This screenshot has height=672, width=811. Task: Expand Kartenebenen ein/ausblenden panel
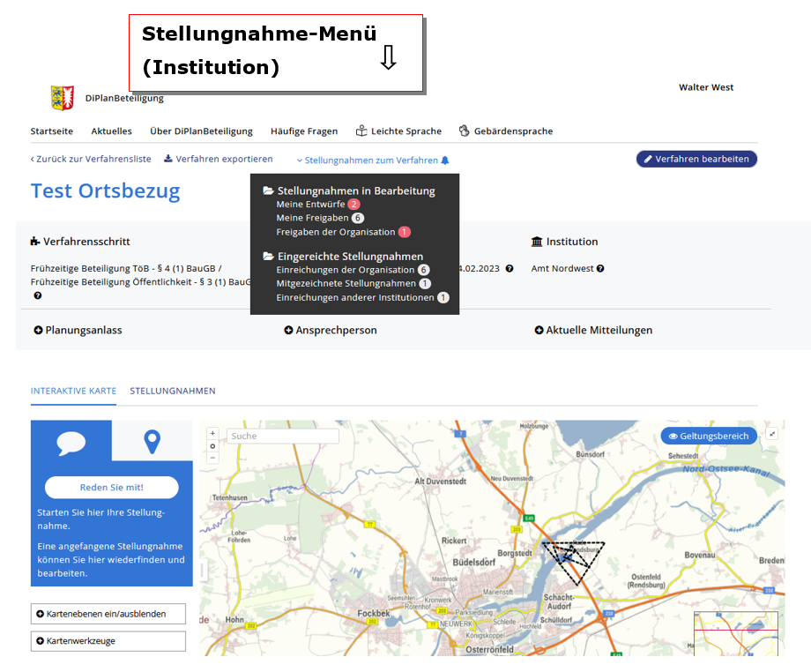[108, 614]
